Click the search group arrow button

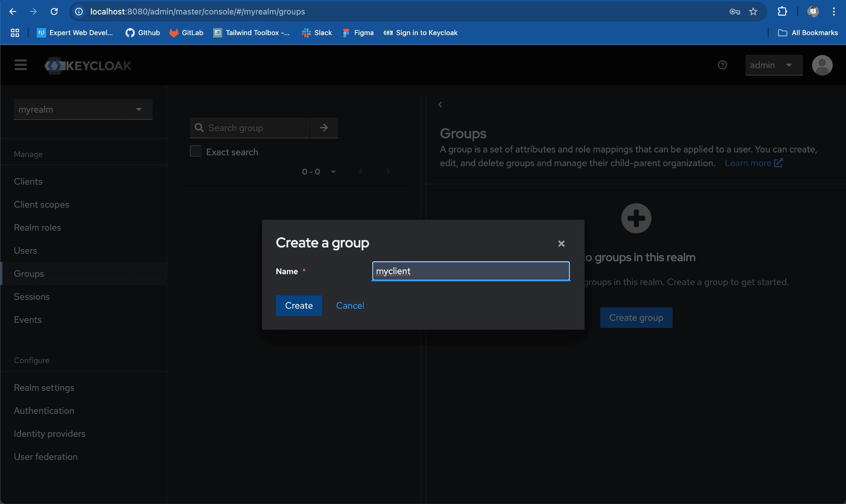point(324,128)
